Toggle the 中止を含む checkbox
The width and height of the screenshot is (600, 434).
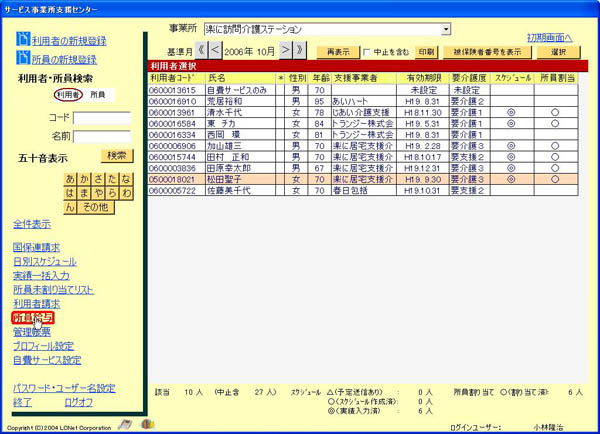click(367, 52)
